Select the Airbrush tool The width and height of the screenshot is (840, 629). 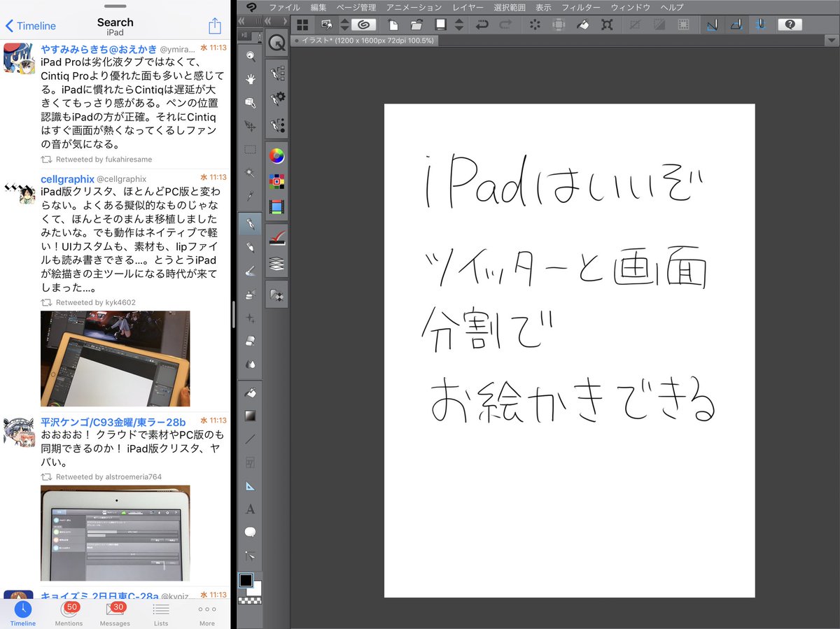[251, 294]
